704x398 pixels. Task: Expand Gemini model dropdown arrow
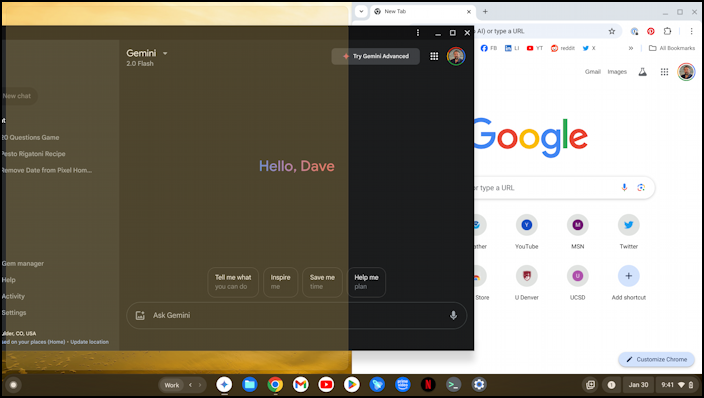pyautogui.click(x=165, y=53)
